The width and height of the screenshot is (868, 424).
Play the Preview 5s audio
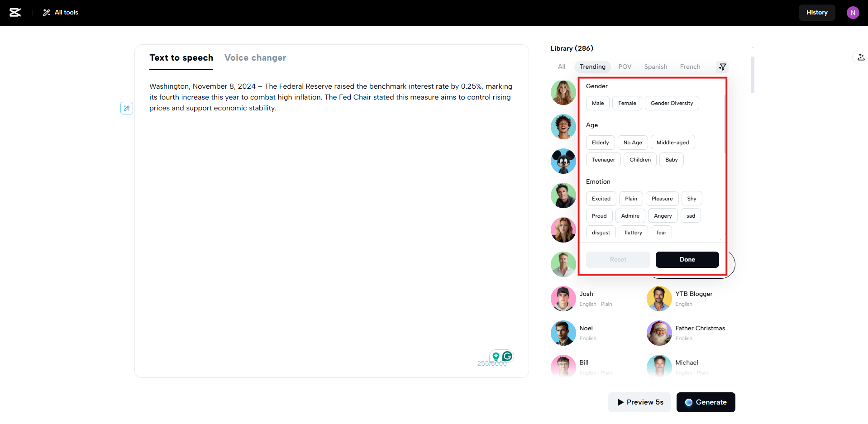coord(640,402)
